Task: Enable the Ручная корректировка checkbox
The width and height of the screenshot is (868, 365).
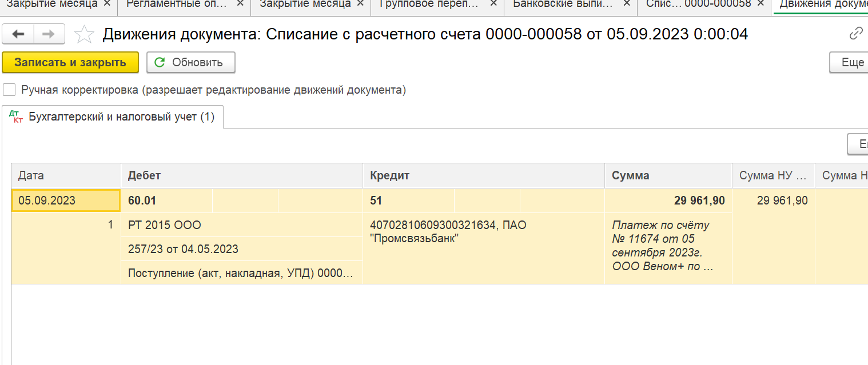Action: point(9,90)
